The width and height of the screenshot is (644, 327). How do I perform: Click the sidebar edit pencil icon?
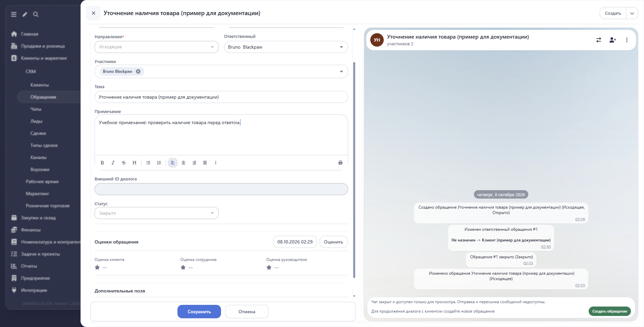pyautogui.click(x=25, y=14)
